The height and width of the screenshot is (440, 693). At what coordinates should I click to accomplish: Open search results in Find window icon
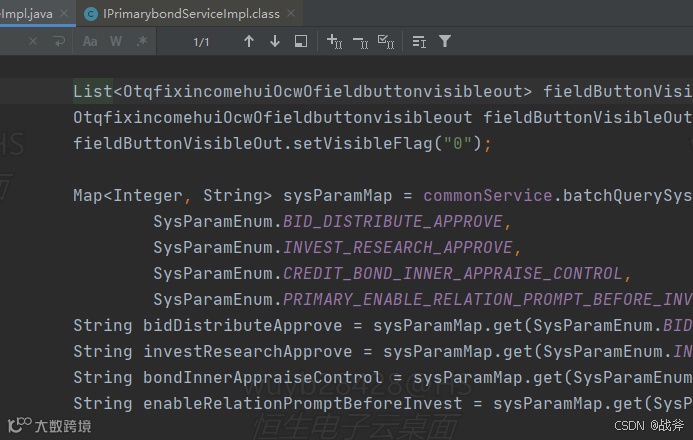point(419,42)
